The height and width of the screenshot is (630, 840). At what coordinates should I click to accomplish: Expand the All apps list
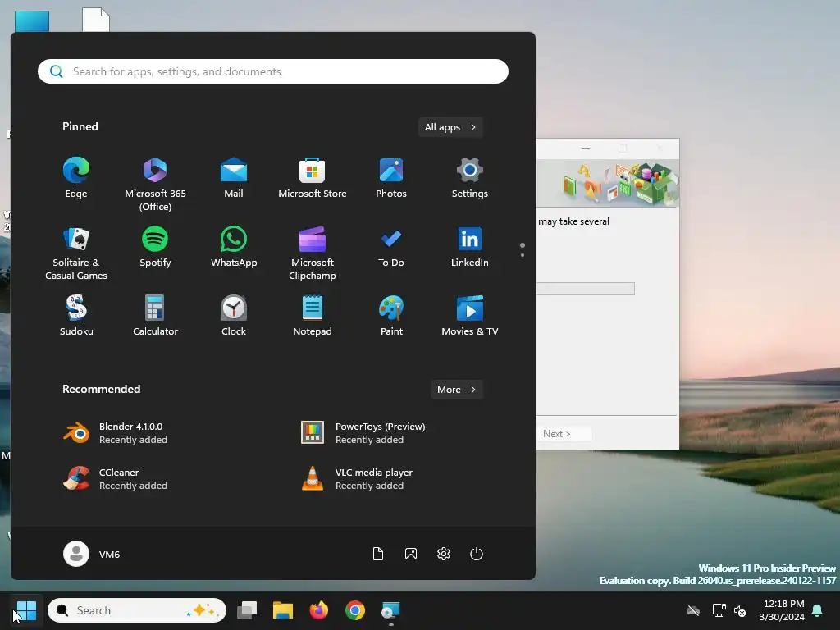pos(450,127)
